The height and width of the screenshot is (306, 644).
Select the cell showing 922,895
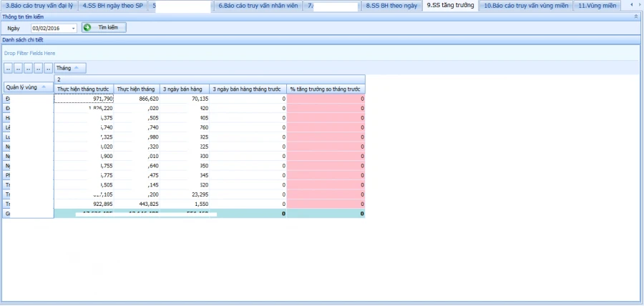coord(84,204)
